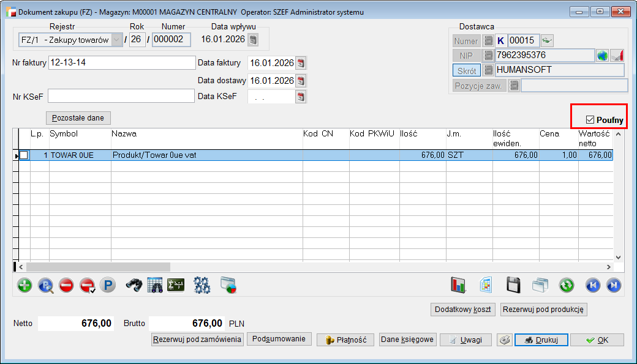Click the horizontal scrollbar under the table
The width and height of the screenshot is (637, 364).
click(x=98, y=267)
